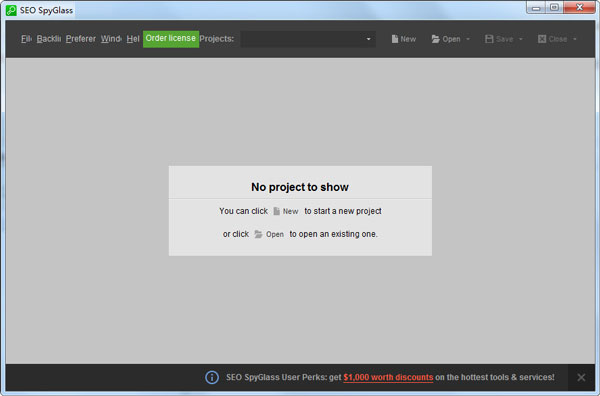
Task: Click the info circle icon in banner
Action: click(212, 377)
